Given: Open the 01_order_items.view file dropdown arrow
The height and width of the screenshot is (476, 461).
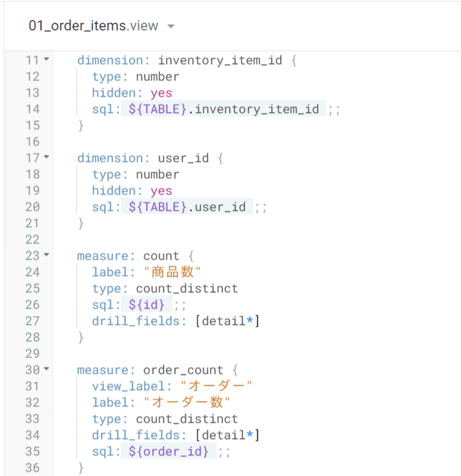Looking at the screenshot, I should click(171, 26).
